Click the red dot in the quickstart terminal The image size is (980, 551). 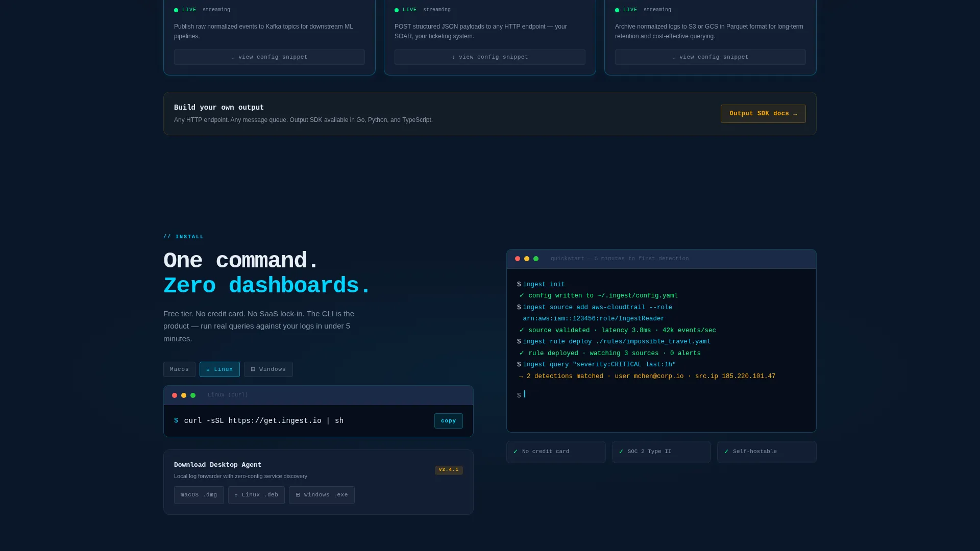pos(518,259)
